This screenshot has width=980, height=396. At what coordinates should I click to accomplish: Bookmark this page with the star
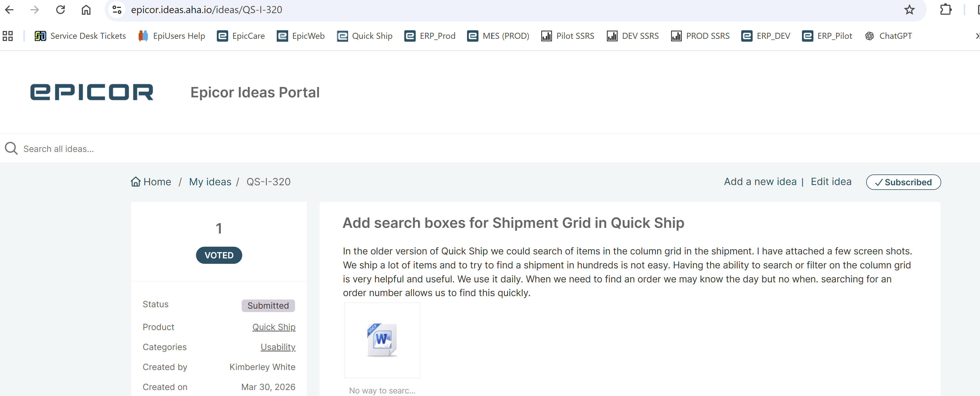click(x=909, y=10)
